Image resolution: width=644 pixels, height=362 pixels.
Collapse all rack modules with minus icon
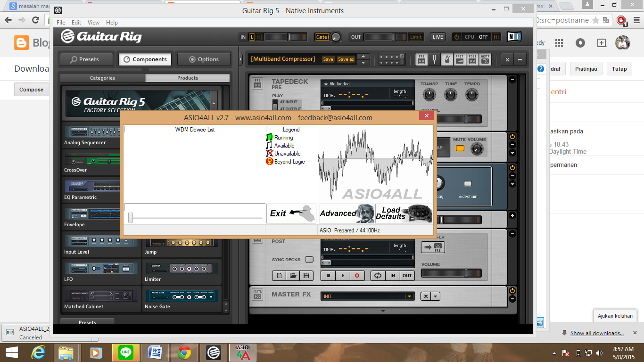520,59
